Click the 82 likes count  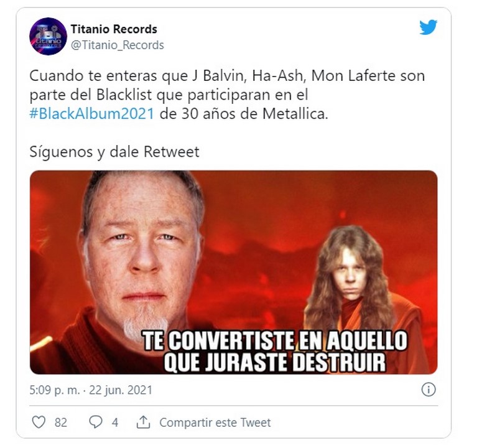[x=61, y=422]
